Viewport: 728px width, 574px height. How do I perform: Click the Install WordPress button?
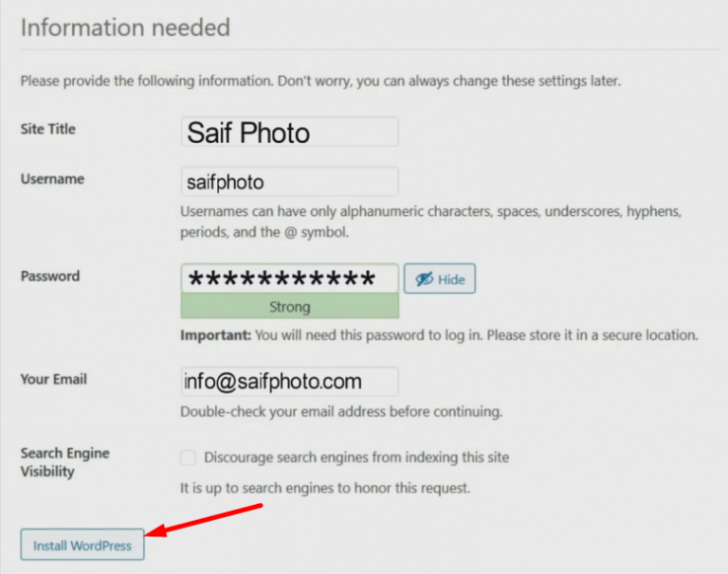coord(82,545)
